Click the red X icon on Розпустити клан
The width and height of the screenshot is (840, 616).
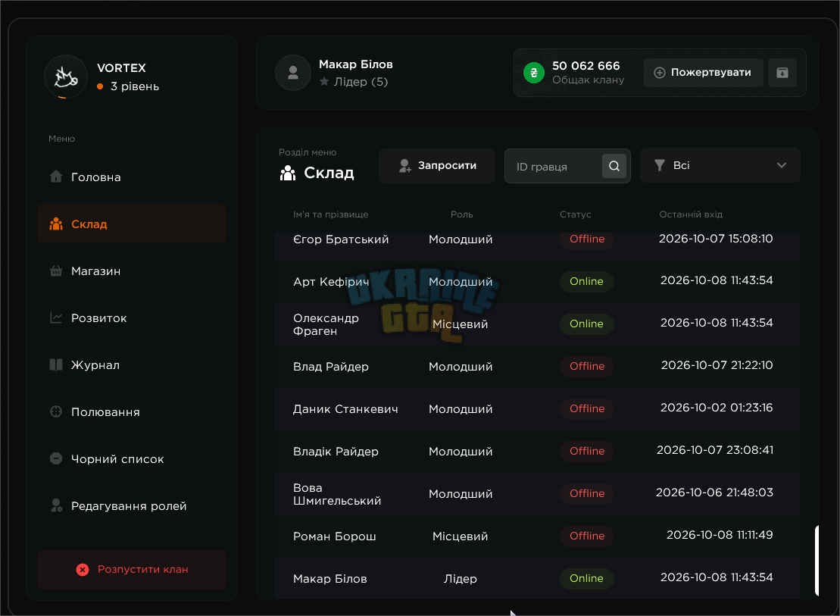[83, 569]
